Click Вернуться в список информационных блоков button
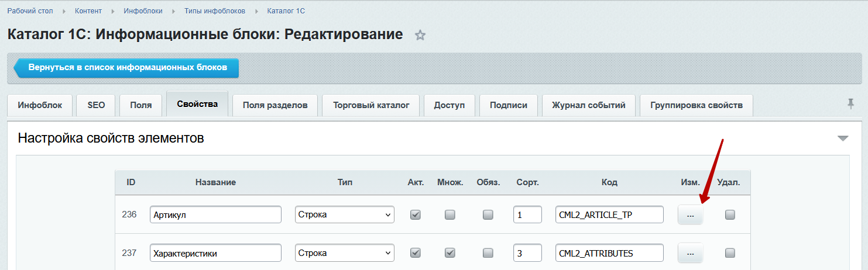Viewport: 868px width, 270px height. tap(126, 68)
